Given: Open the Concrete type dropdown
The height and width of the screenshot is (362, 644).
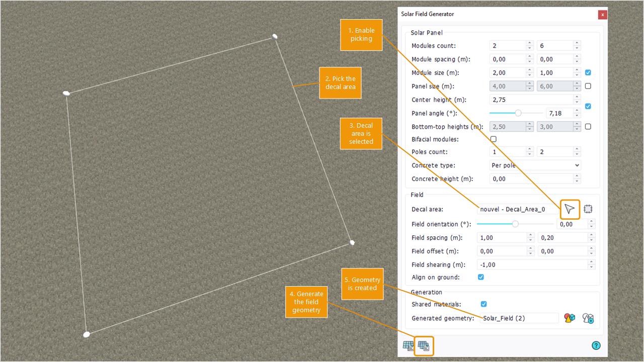Looking at the screenshot, I should click(x=534, y=165).
